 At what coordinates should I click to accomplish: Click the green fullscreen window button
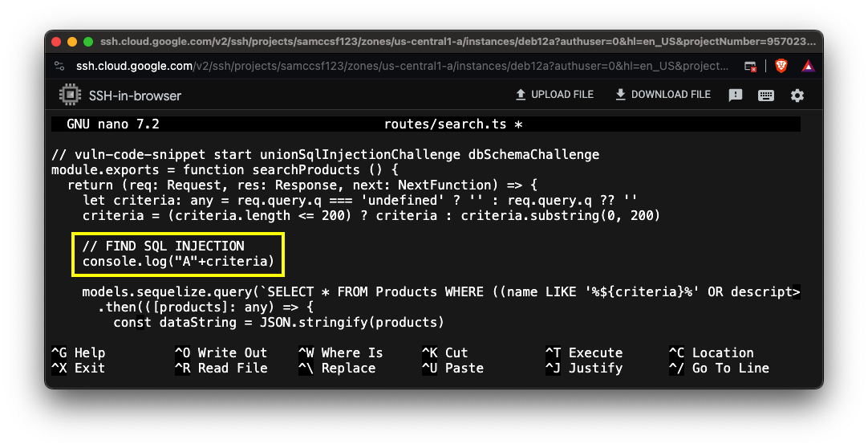point(87,42)
